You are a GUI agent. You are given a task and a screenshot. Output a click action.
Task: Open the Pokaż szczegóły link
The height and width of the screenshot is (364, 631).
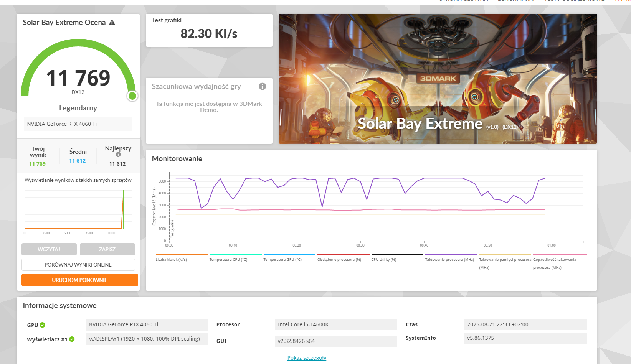pyautogui.click(x=307, y=358)
